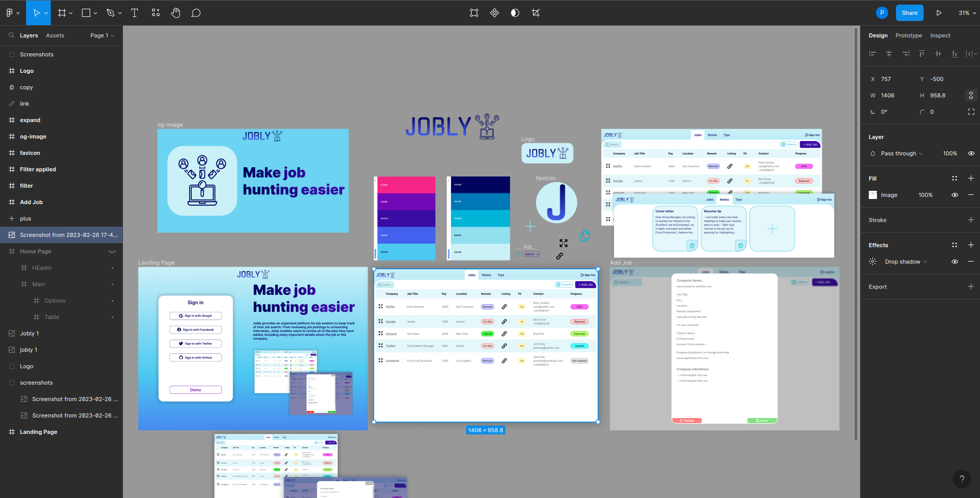Click the Crop image icon
The height and width of the screenshot is (498, 980).
click(x=536, y=13)
